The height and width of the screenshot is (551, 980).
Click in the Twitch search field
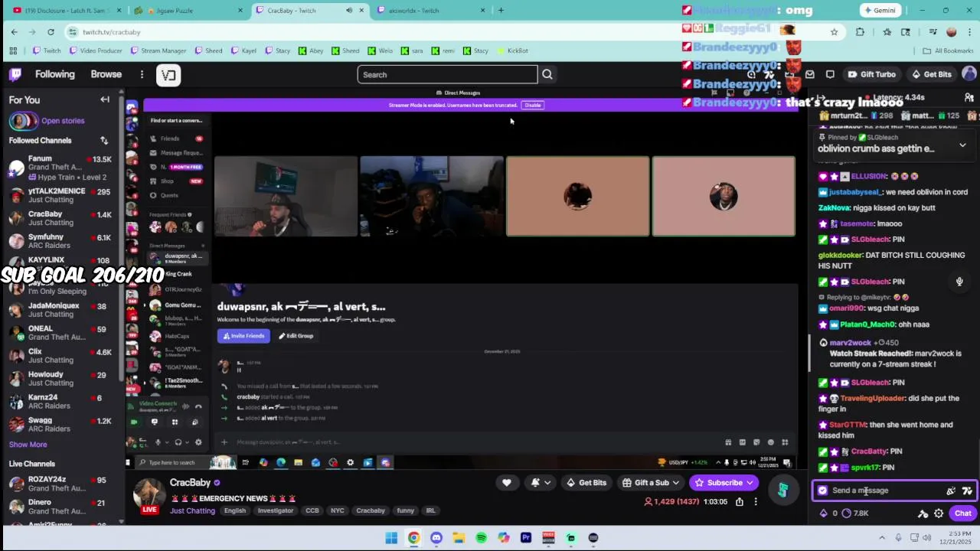(x=447, y=74)
